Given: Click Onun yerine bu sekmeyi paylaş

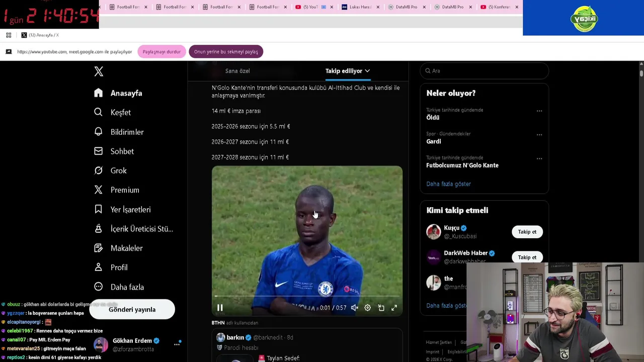Looking at the screenshot, I should coord(226,52).
